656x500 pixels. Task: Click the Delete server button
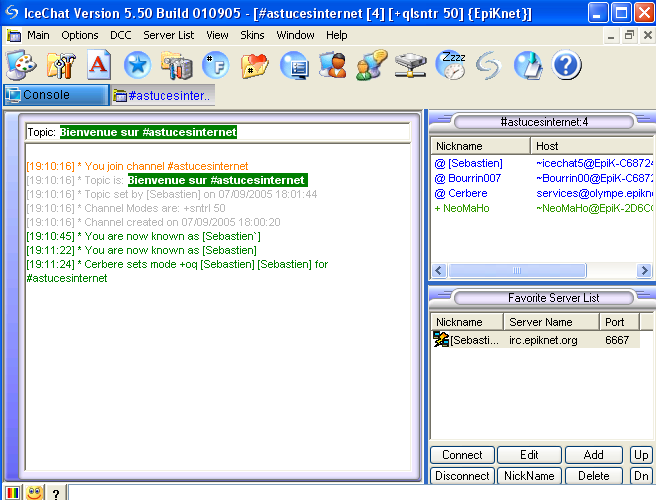pos(594,476)
